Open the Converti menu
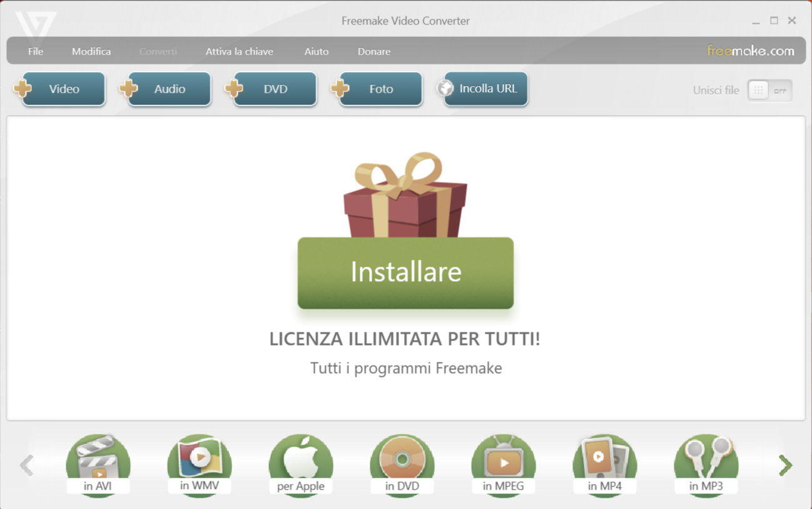 158,51
